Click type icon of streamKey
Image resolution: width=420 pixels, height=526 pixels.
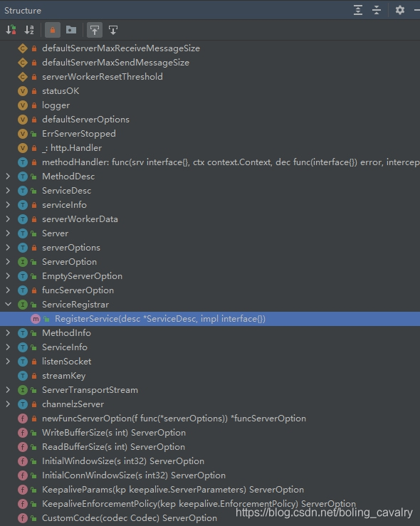click(x=23, y=376)
